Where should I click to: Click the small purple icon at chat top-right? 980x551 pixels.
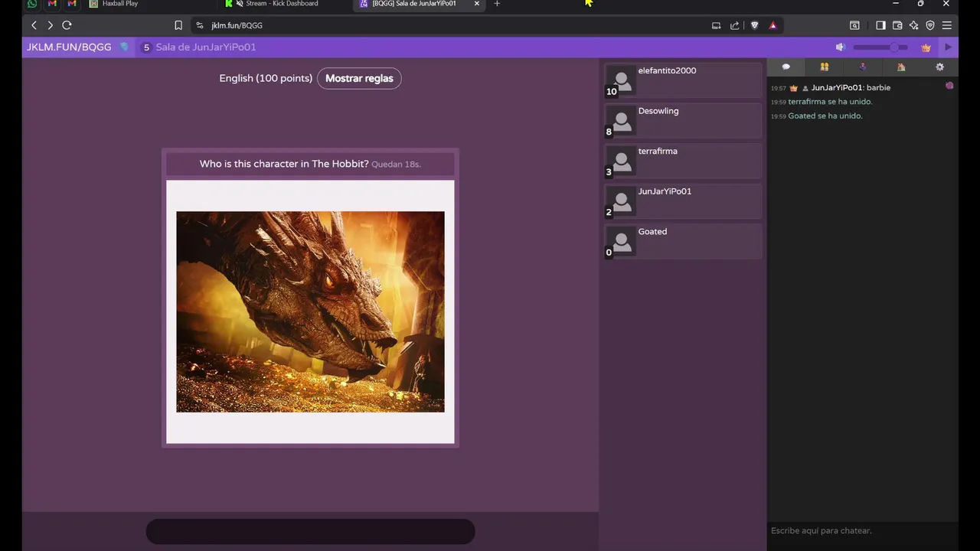pyautogui.click(x=949, y=86)
